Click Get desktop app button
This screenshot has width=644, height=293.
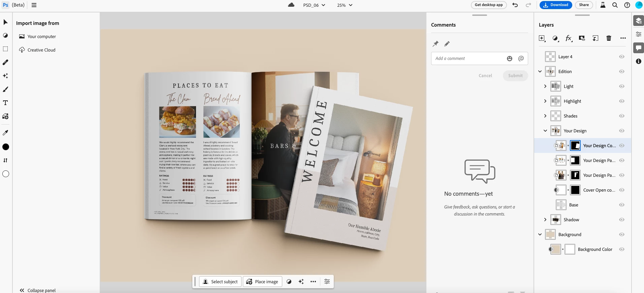pos(489,5)
